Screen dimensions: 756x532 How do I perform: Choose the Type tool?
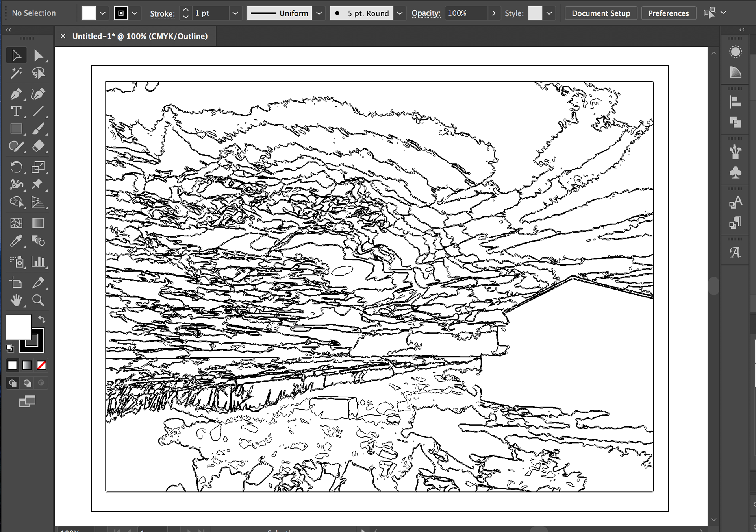pyautogui.click(x=16, y=111)
